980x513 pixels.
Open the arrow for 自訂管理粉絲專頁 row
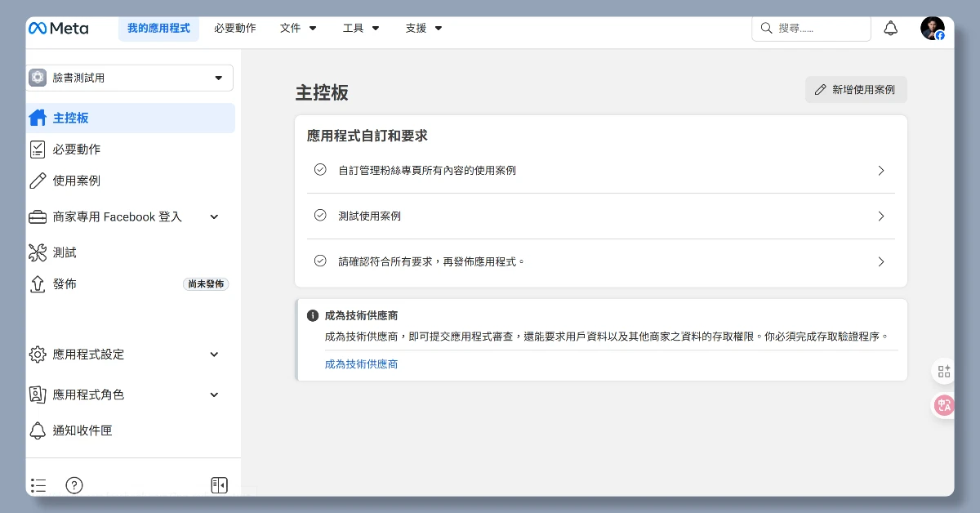click(881, 171)
